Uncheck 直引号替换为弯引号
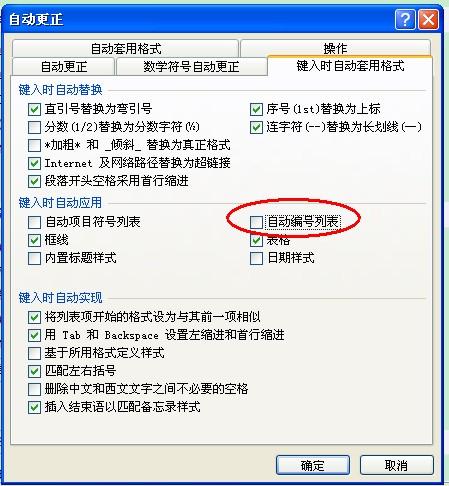The width and height of the screenshot is (449, 486). click(x=34, y=109)
